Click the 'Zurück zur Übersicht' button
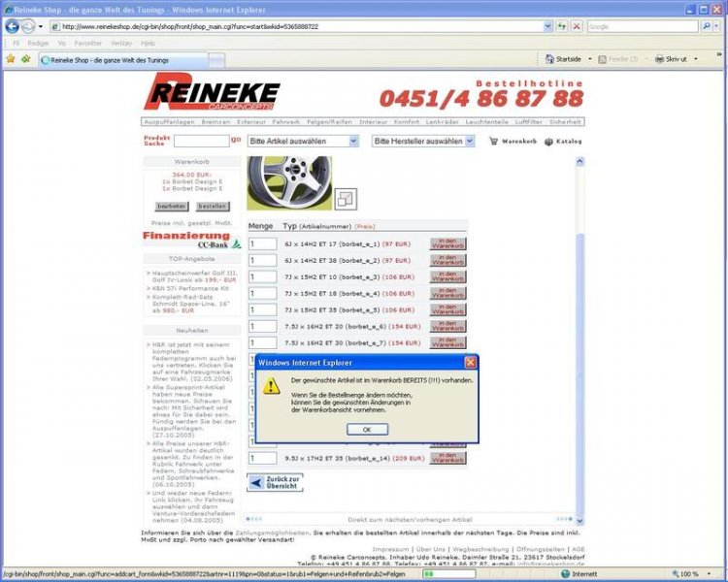 pos(275,482)
